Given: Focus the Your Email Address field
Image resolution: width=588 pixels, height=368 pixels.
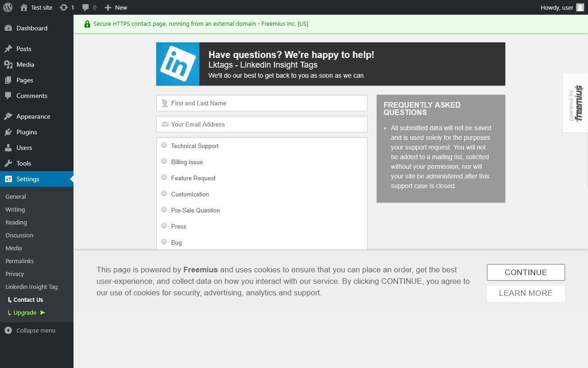Looking at the screenshot, I should (x=262, y=124).
